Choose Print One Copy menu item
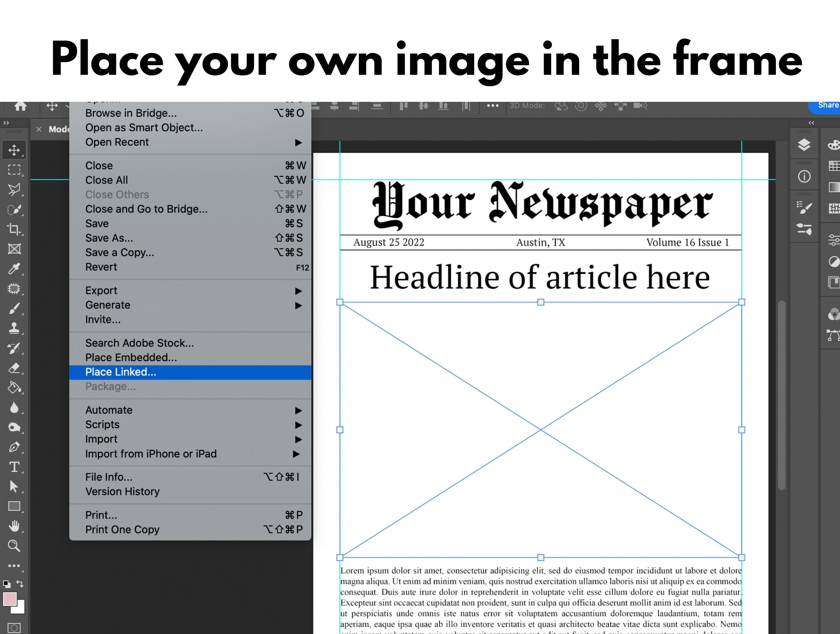The height and width of the screenshot is (634, 840). click(190, 529)
